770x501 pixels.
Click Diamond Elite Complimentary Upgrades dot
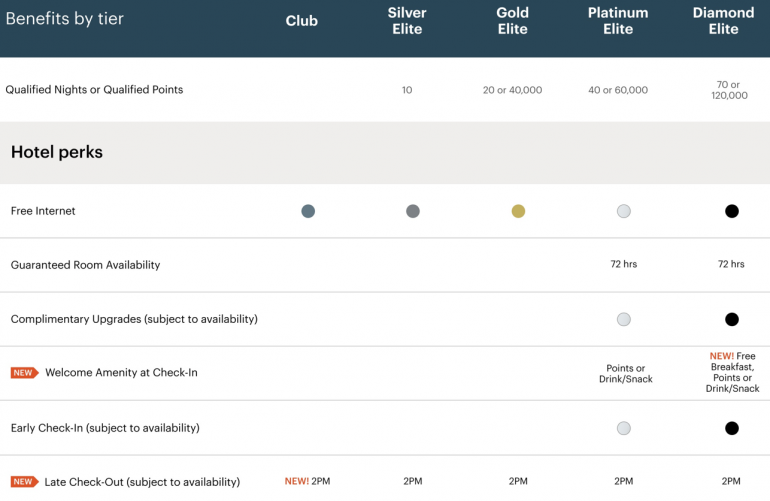click(x=732, y=320)
